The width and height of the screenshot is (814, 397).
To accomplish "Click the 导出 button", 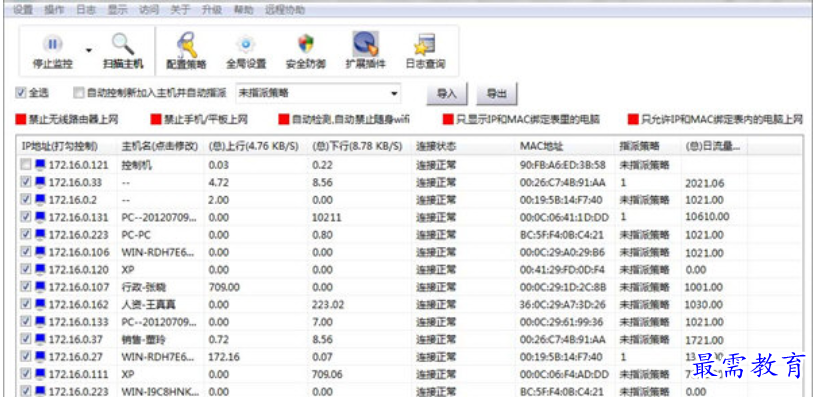I will coord(497,94).
